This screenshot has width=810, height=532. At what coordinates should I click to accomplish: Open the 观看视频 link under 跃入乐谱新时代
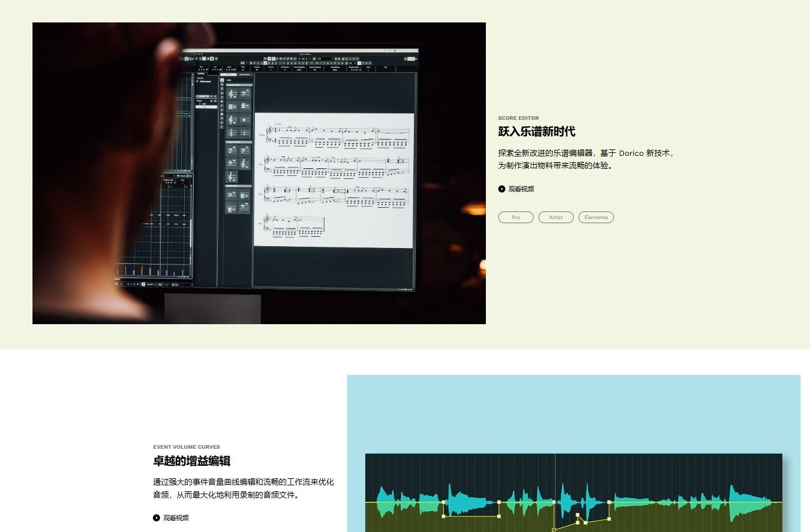pyautogui.click(x=521, y=189)
